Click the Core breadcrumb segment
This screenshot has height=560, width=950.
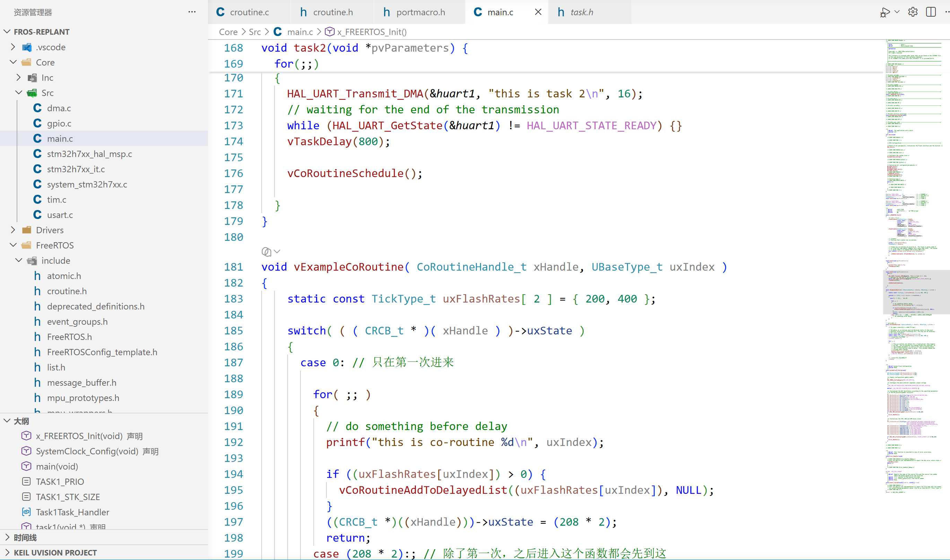pos(228,32)
